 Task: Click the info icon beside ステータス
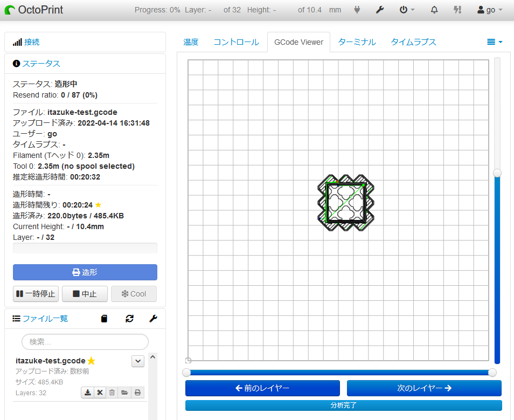coord(16,63)
